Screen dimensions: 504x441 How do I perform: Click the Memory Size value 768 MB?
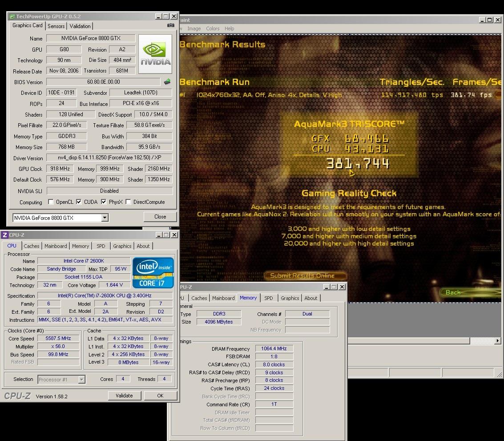click(x=67, y=147)
